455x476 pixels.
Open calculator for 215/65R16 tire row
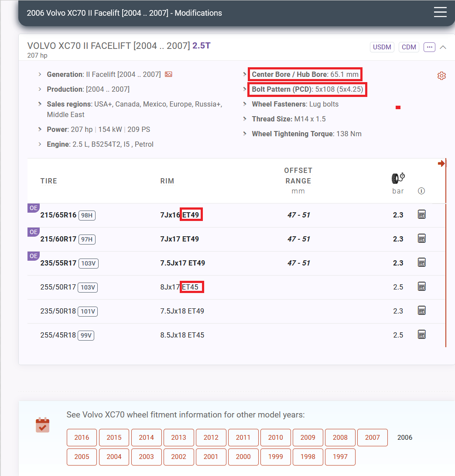[x=421, y=214]
